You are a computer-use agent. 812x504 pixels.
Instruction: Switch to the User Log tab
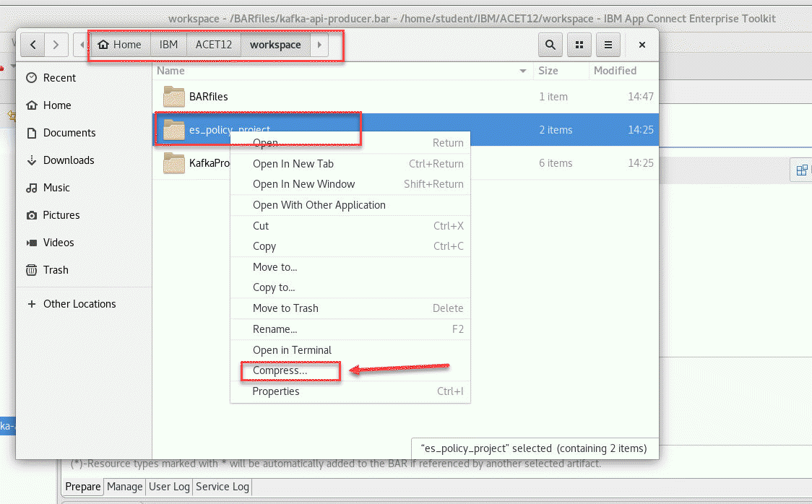(x=169, y=487)
